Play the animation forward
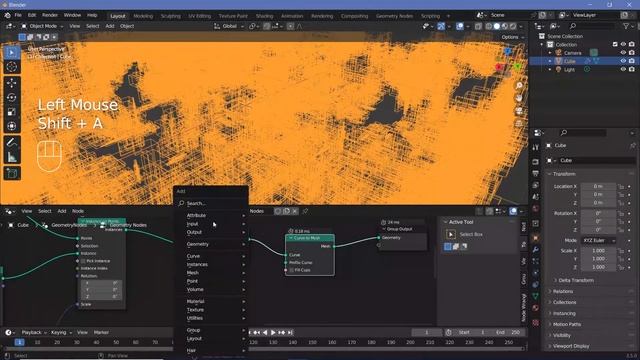Image resolution: width=640 pixels, height=360 pixels. (x=273, y=333)
